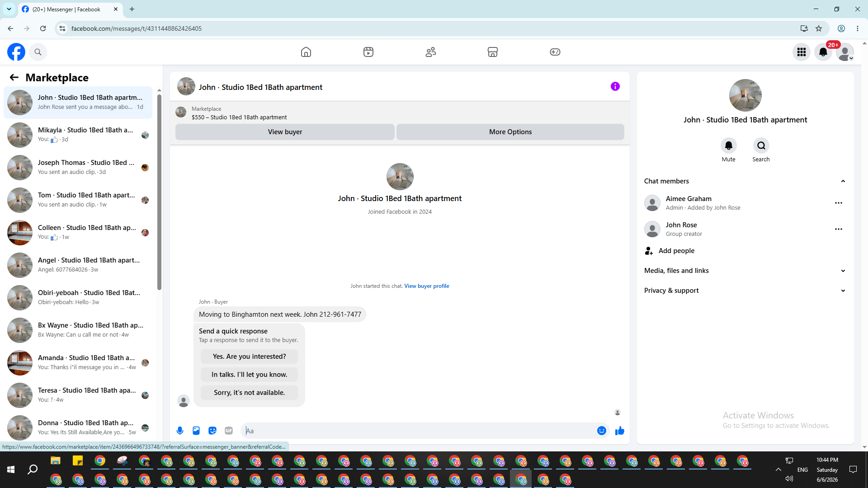Open File Explorer from taskbar
The height and width of the screenshot is (488, 868).
tap(56, 461)
